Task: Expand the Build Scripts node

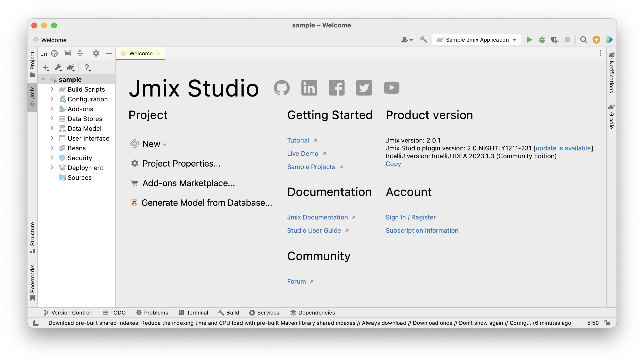Action: [52, 89]
